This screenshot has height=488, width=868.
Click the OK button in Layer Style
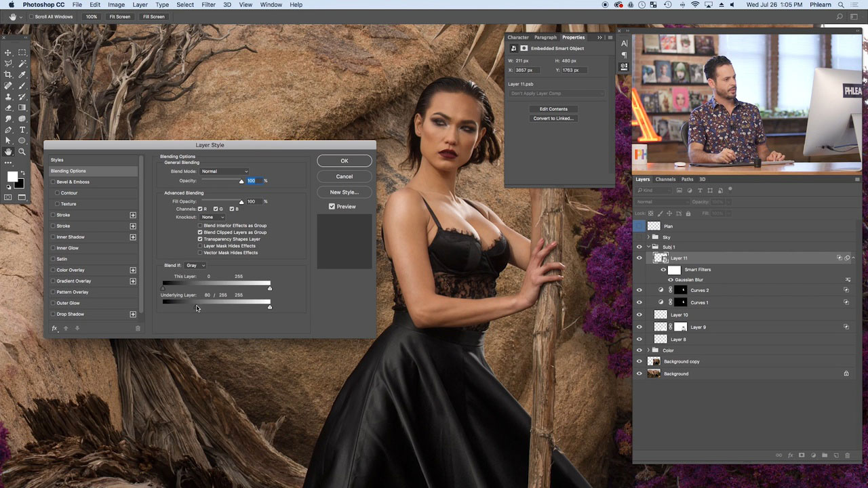(344, 161)
